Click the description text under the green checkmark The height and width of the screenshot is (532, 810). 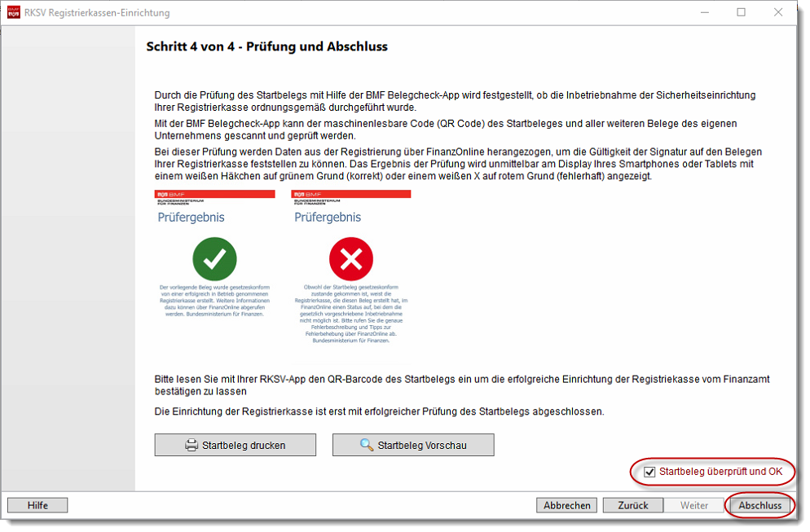tap(214, 300)
